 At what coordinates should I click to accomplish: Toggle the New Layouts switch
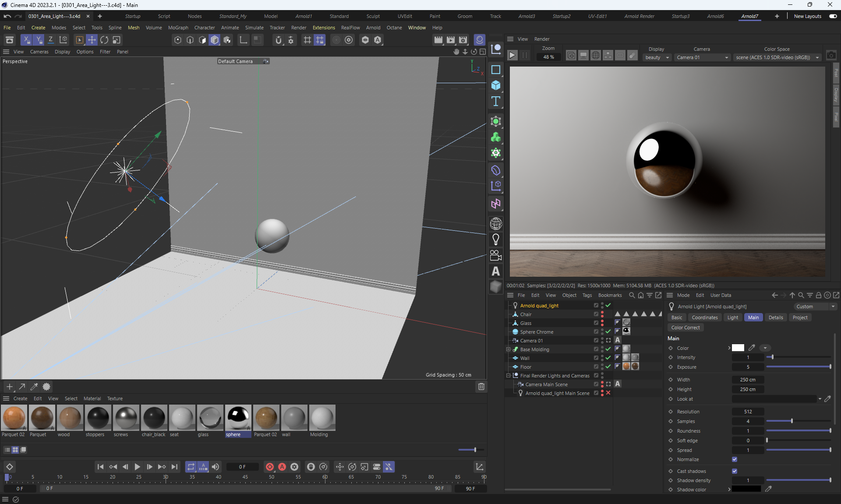(833, 16)
